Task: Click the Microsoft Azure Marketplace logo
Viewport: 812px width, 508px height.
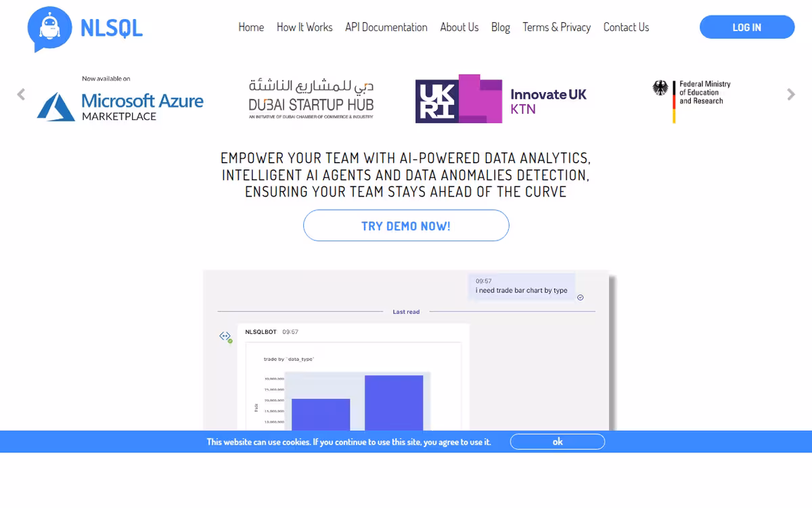Action: coord(120,99)
